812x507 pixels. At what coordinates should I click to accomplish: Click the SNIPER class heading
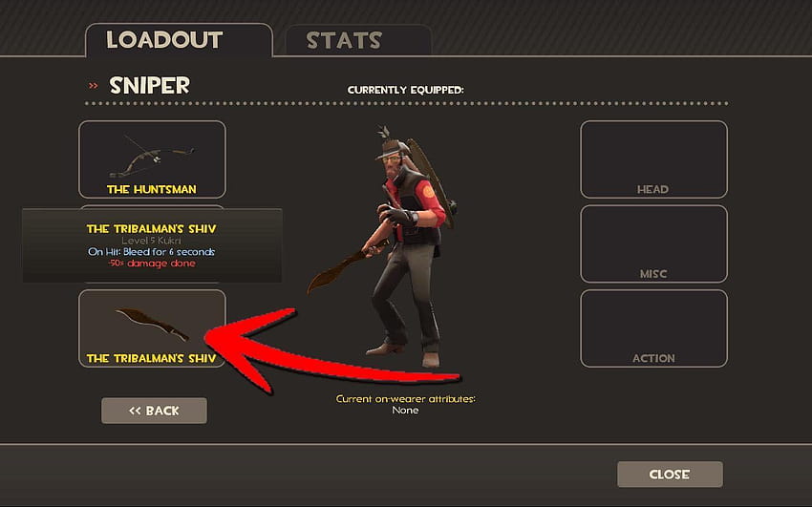150,85
